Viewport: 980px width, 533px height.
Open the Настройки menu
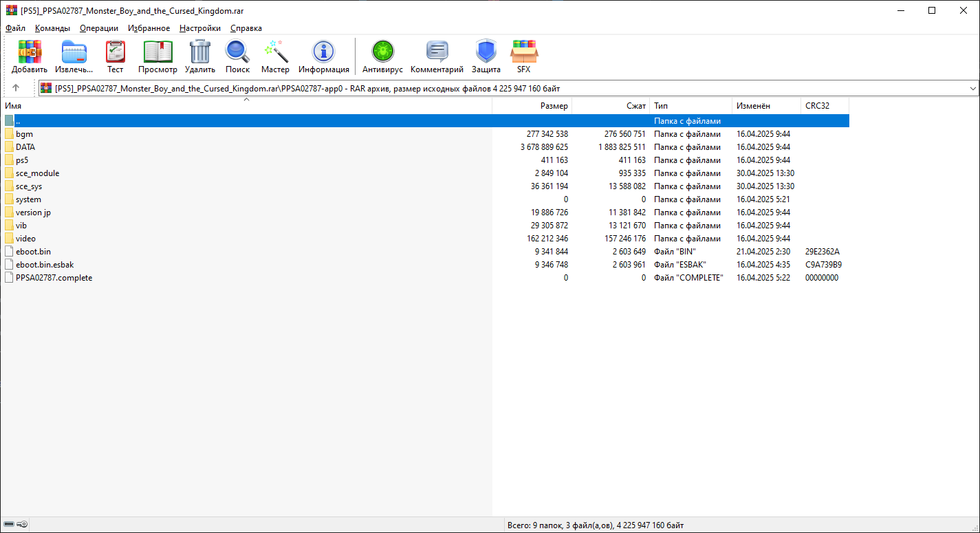(x=200, y=28)
